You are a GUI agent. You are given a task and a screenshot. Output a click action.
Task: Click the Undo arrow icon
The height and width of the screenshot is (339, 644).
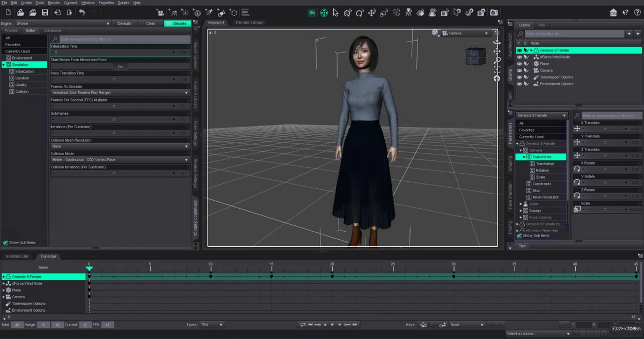[82, 12]
